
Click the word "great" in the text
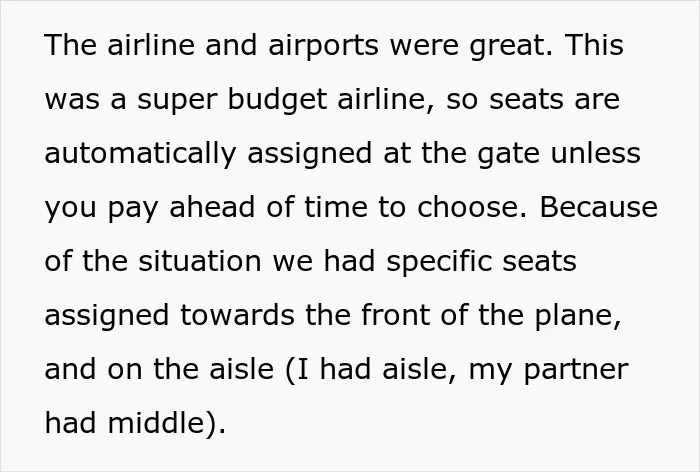pos(507,47)
